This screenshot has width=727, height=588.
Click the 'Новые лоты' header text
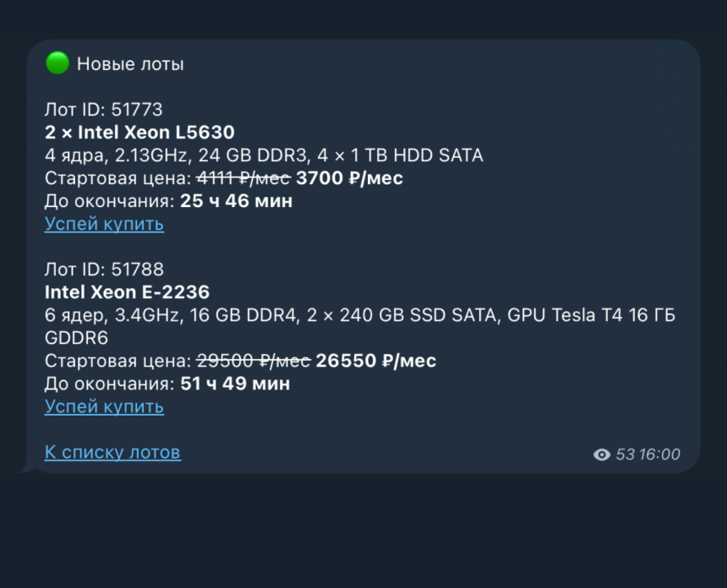[x=130, y=64]
